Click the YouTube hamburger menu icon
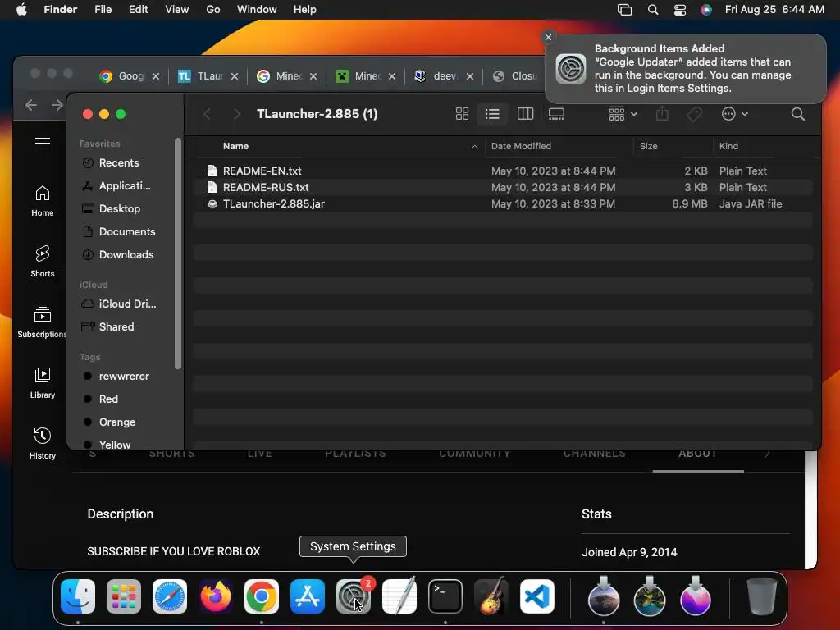This screenshot has width=840, height=630. tap(43, 143)
